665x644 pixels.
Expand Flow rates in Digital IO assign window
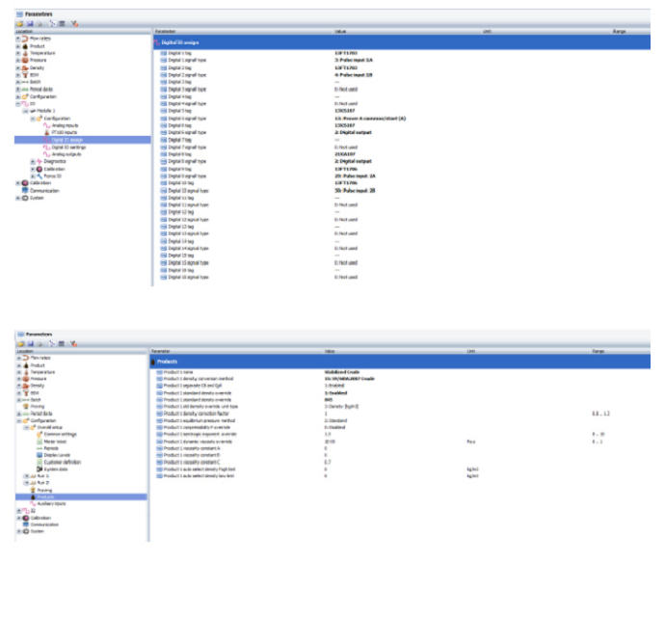pos(18,39)
